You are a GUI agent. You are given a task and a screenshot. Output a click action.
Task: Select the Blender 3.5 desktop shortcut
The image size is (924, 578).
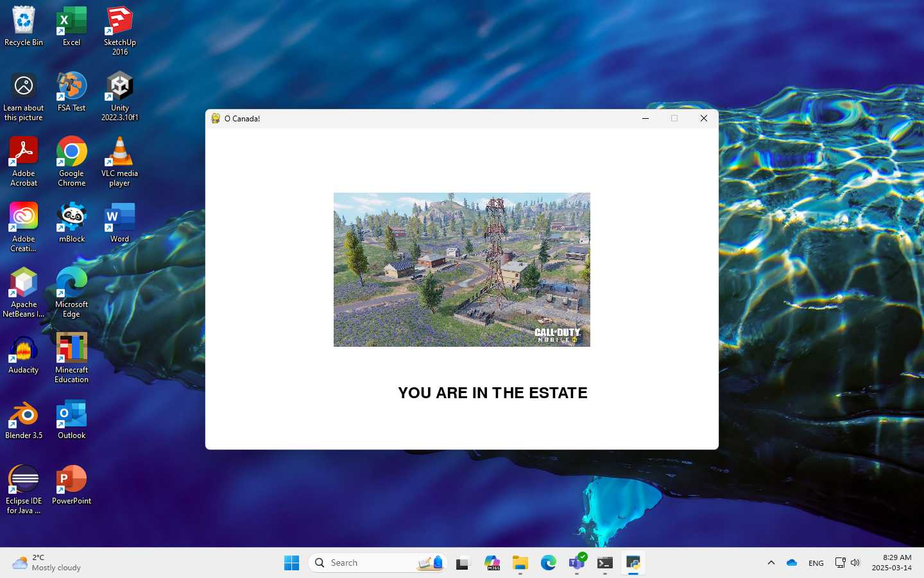24,419
